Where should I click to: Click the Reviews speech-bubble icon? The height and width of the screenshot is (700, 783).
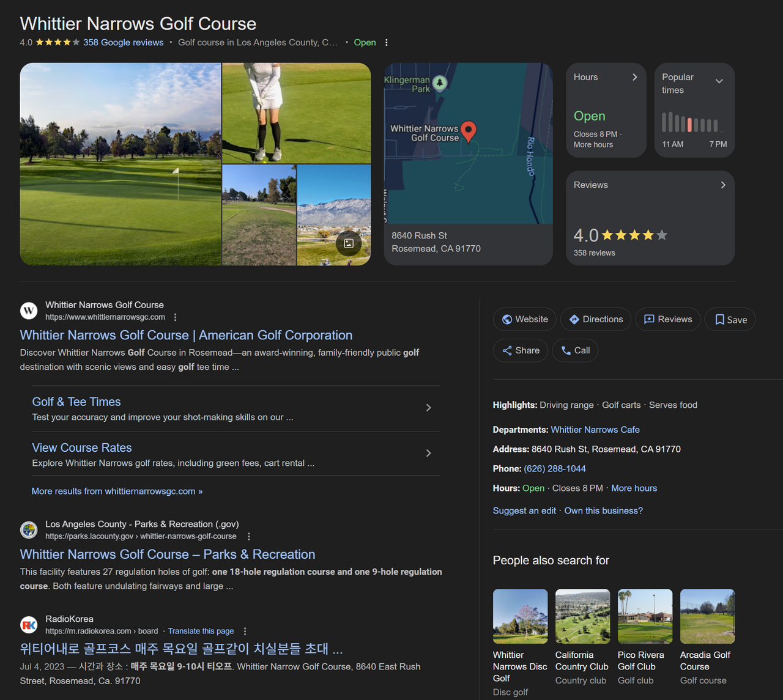pyautogui.click(x=650, y=320)
